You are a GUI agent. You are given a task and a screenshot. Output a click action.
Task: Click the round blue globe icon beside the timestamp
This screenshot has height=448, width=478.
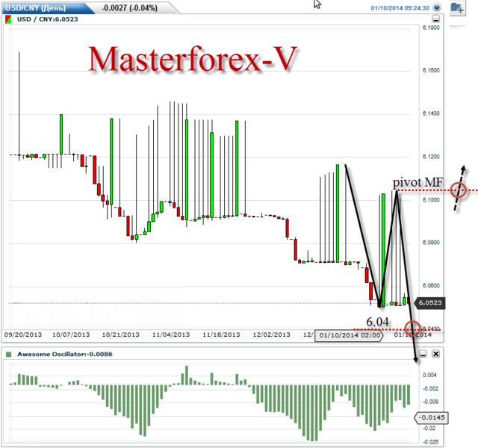click(437, 7)
